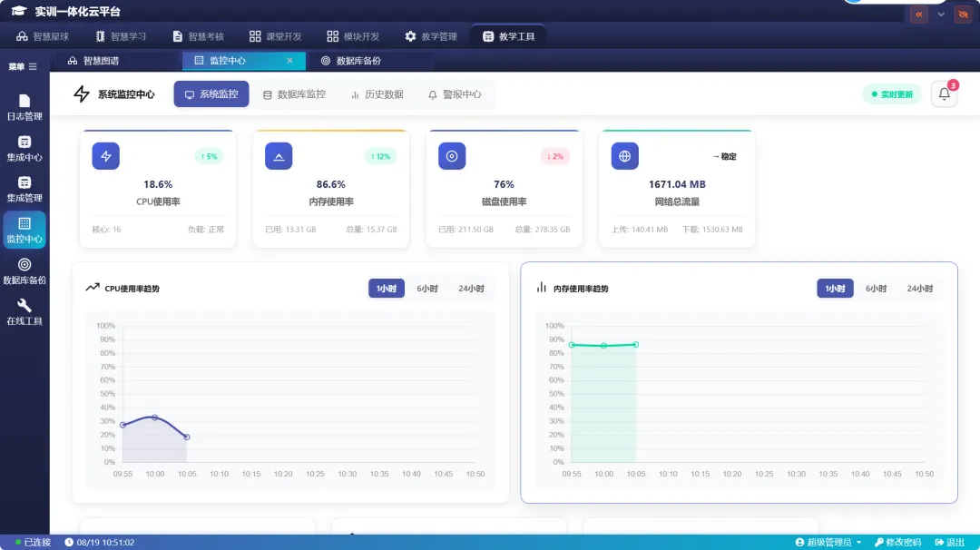
Task: Switch to the 数据库备份 tab
Action: pos(351,61)
